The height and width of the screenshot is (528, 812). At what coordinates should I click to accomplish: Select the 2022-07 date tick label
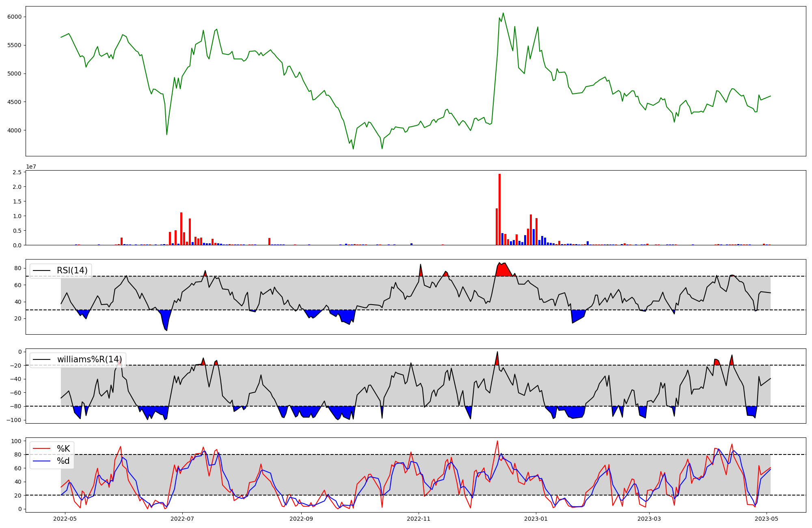pos(182,519)
